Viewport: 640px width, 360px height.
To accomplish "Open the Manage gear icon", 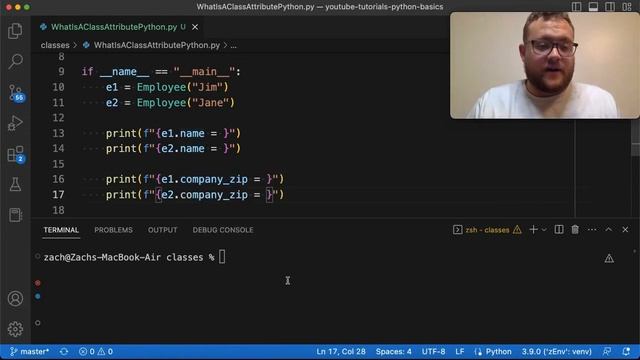I will 15,329.
